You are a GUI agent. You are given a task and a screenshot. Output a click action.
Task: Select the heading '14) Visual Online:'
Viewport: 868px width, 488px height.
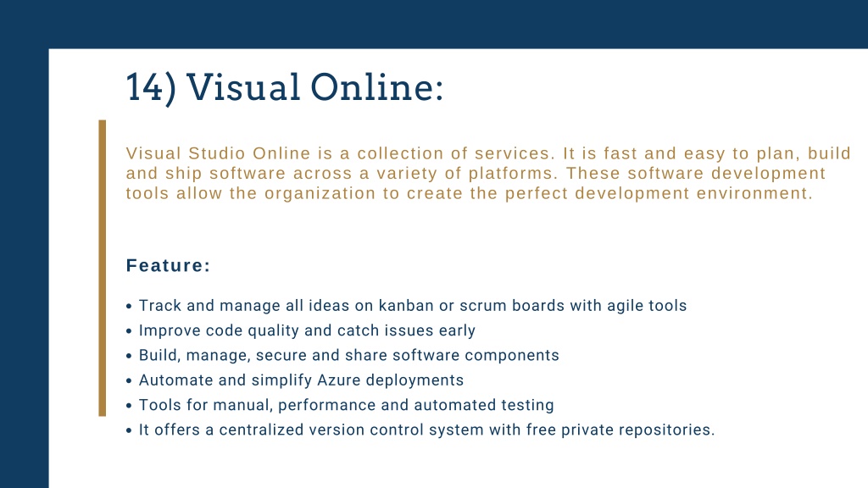pyautogui.click(x=285, y=87)
